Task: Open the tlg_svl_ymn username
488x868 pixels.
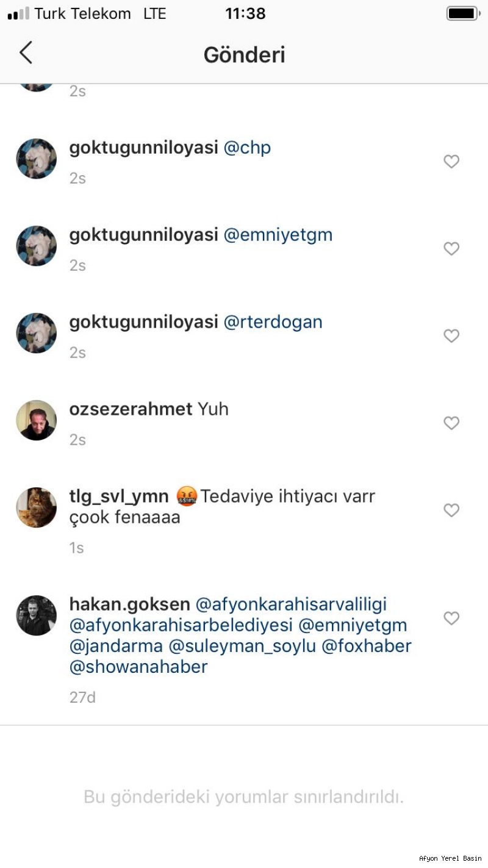Action: [x=119, y=497]
